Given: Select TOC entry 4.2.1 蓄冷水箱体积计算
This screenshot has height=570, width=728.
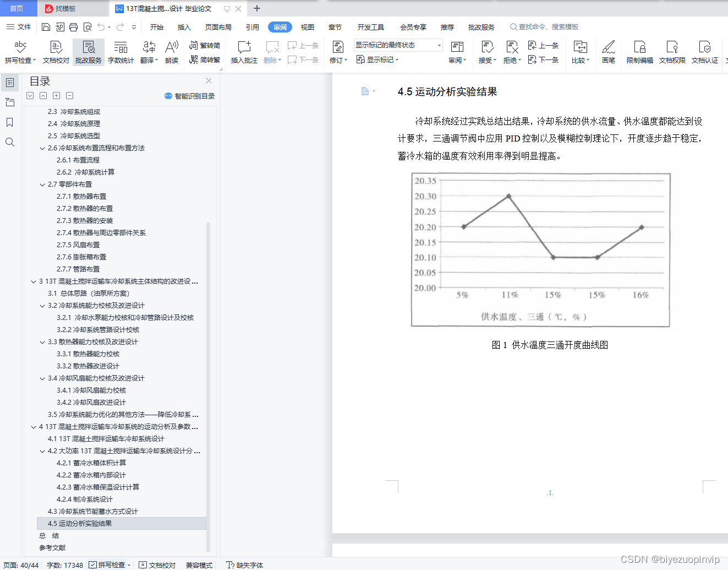Looking at the screenshot, I should [91, 463].
